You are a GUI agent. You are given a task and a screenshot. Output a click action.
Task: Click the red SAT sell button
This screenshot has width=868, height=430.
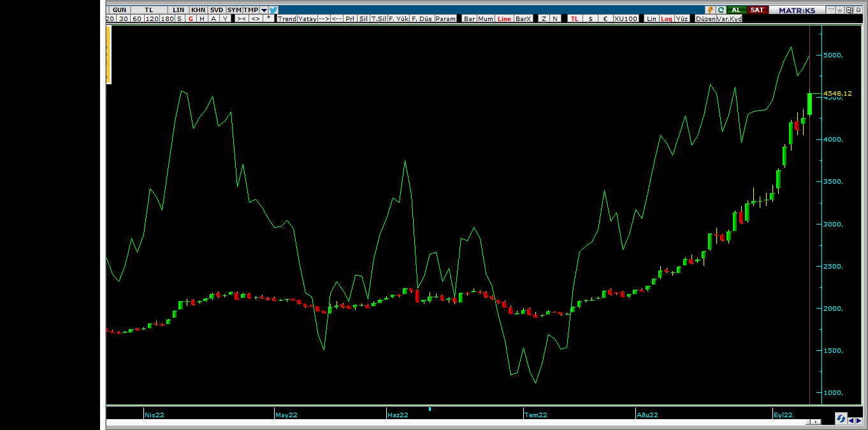click(x=757, y=10)
